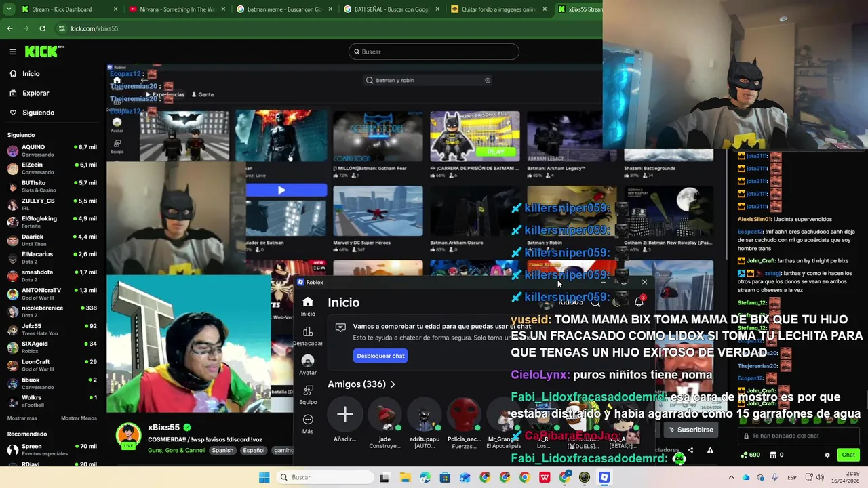Open Siguiendo in Kick sidebar
Image resolution: width=868 pixels, height=488 pixels.
tap(38, 113)
